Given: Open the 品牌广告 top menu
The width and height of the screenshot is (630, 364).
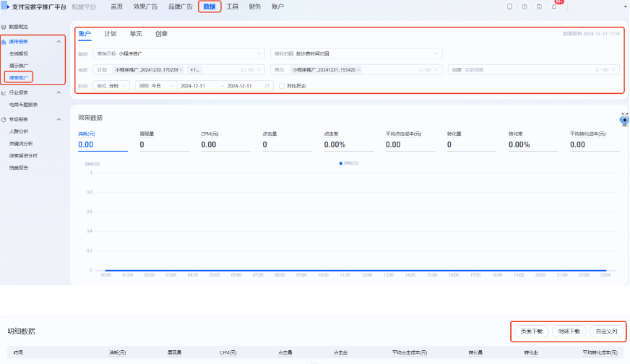Looking at the screenshot, I should 181,6.
